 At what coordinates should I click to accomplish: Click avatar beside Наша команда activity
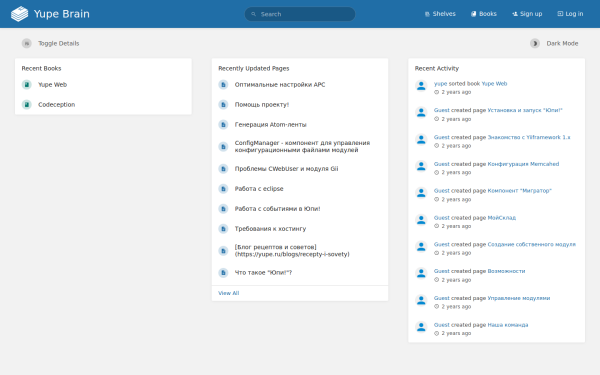point(421,327)
